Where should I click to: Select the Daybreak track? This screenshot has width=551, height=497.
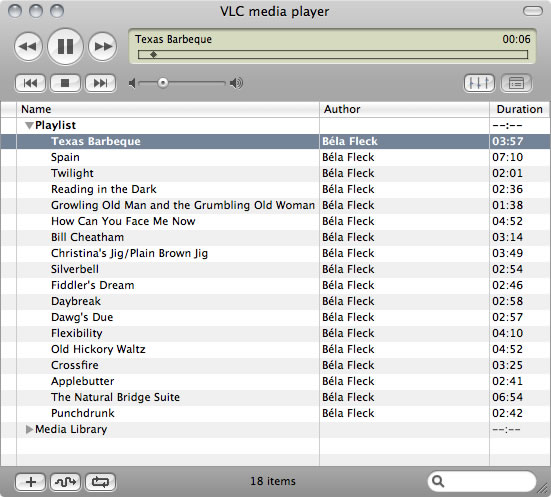point(76,301)
